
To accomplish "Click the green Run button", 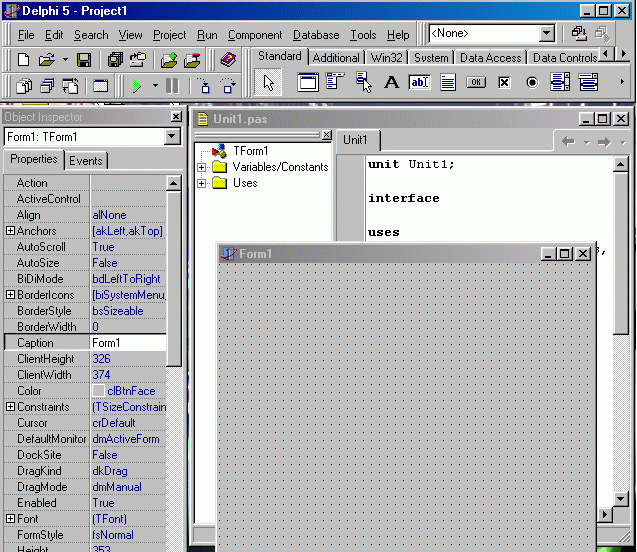I will pos(137,86).
